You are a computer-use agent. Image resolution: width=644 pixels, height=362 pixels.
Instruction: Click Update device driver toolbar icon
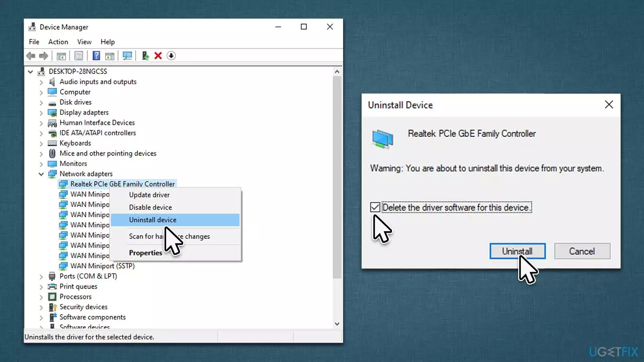tap(145, 56)
